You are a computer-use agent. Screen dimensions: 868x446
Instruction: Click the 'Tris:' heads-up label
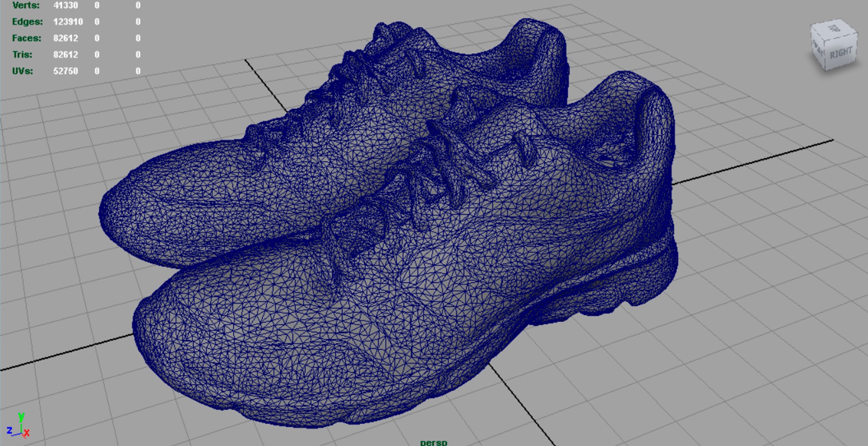[23, 55]
